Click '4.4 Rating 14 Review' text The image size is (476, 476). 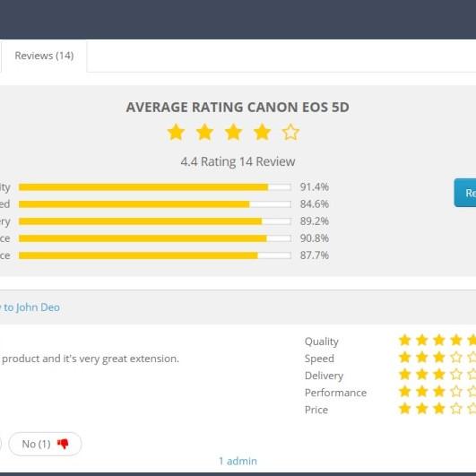click(238, 161)
